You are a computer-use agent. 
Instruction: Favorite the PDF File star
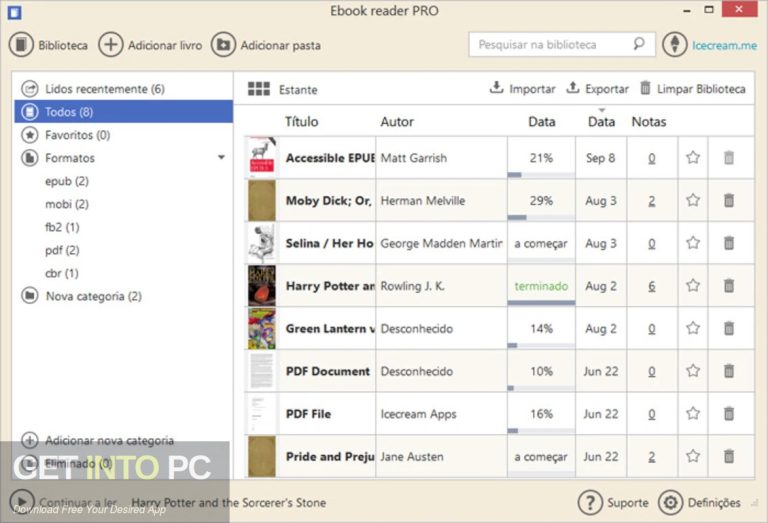[x=693, y=413]
